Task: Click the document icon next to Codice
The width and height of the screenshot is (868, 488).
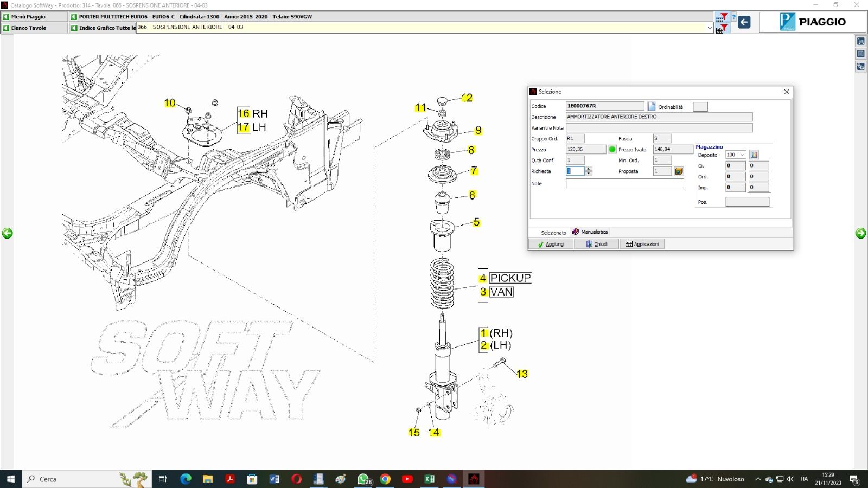Action: tap(652, 106)
